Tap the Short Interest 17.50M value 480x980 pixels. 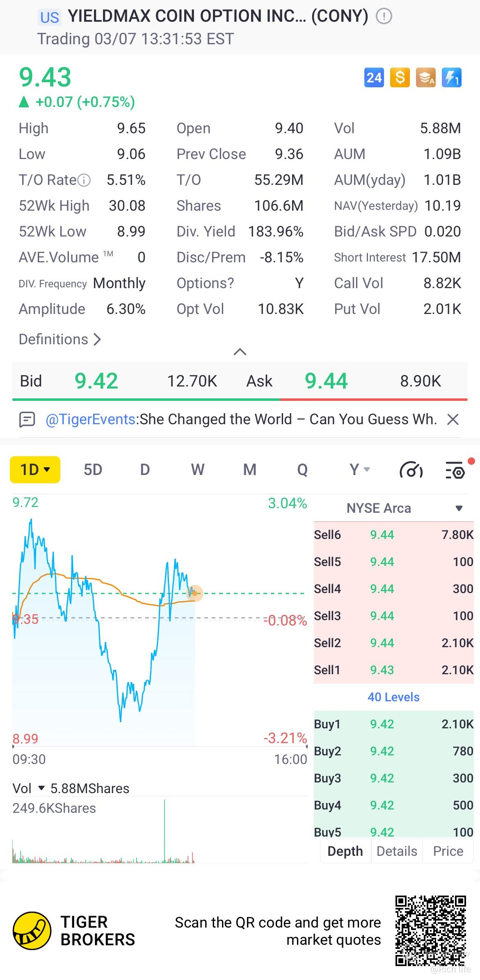(437, 257)
